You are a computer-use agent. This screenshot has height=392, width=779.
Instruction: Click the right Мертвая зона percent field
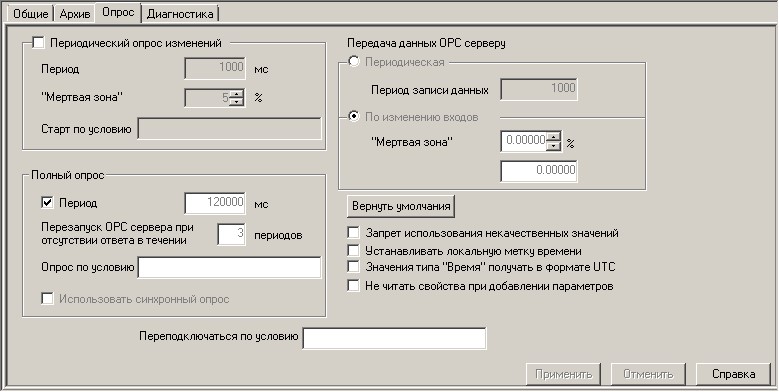point(524,142)
